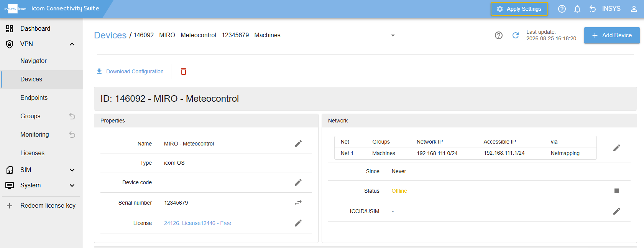Open the user account icon
Viewport: 644px width, 248px height.
634,9
